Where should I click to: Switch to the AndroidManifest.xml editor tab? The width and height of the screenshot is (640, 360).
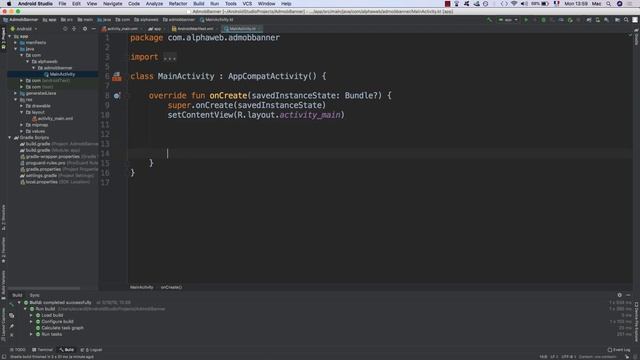tap(193, 29)
